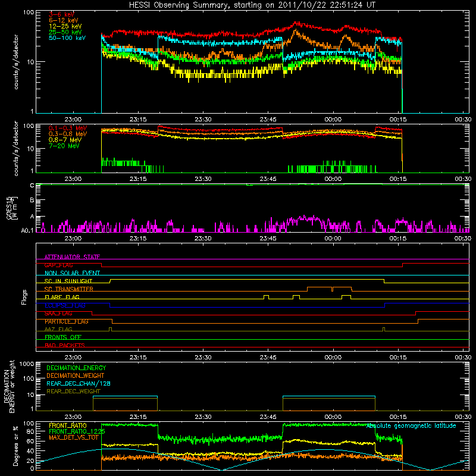Select the NON_SOLAR_EVENT flag label
The height and width of the screenshot is (476, 476).
[72, 273]
